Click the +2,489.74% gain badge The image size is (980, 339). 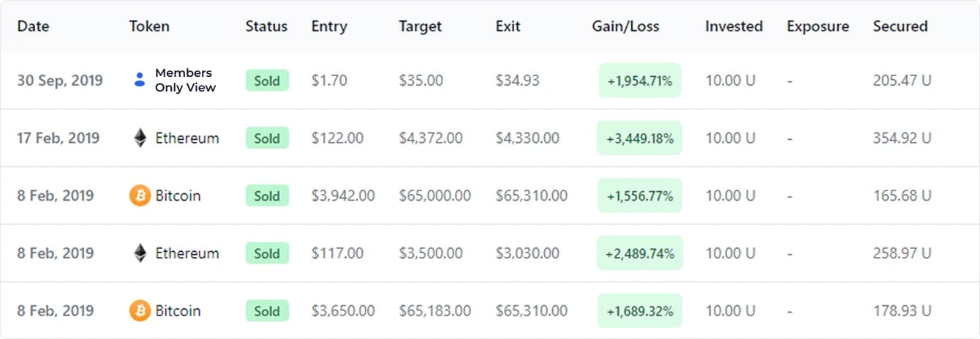click(x=640, y=253)
